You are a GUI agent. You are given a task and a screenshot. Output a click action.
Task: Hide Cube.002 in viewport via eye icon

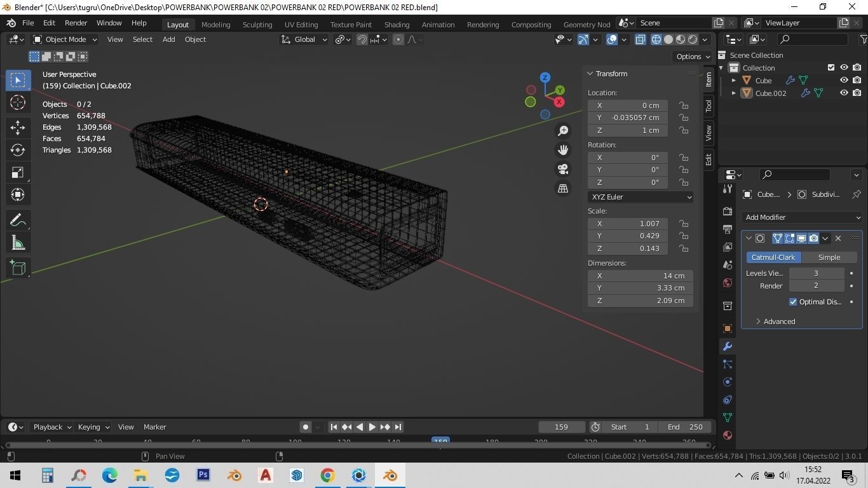coord(844,93)
